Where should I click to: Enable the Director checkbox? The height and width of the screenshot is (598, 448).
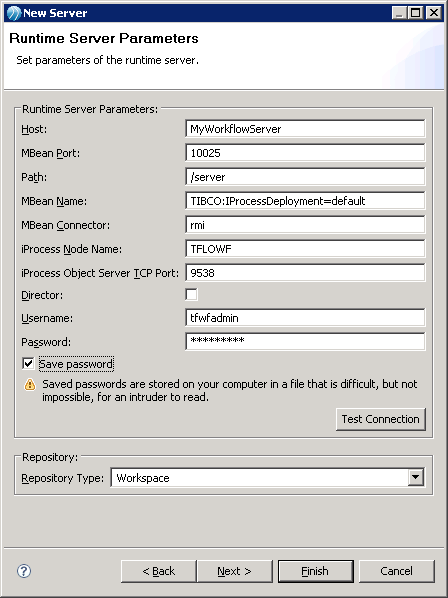191,294
